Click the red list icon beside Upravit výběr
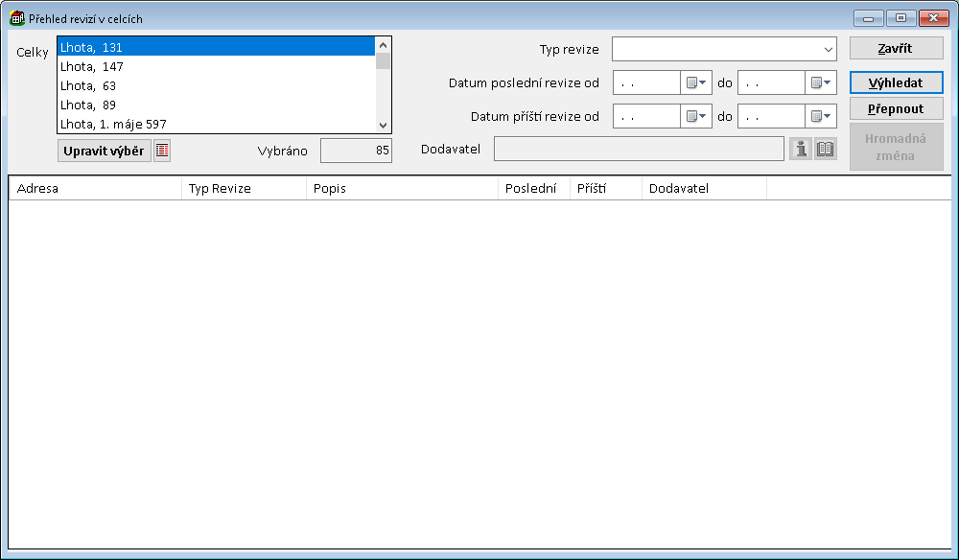The height and width of the screenshot is (560, 959). tap(162, 151)
